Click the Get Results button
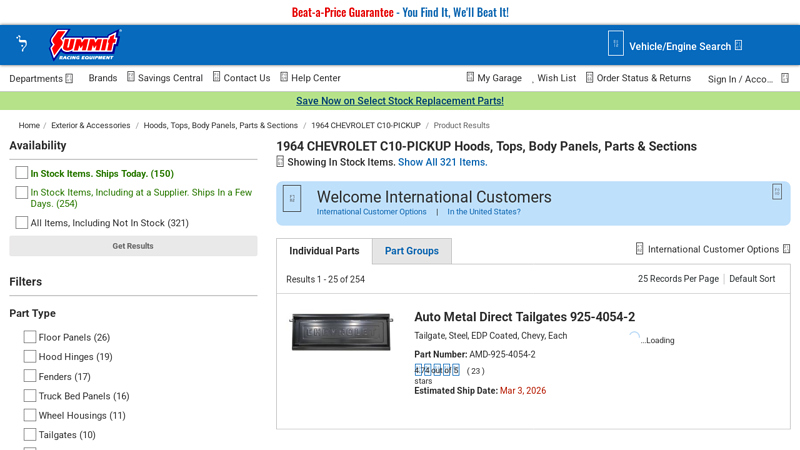 (133, 246)
